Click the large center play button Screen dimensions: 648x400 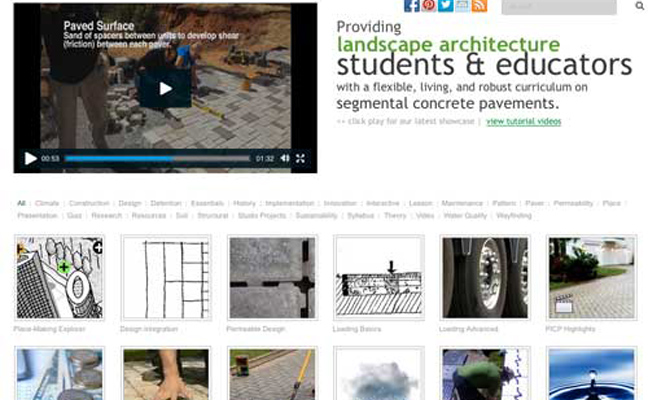coord(165,88)
